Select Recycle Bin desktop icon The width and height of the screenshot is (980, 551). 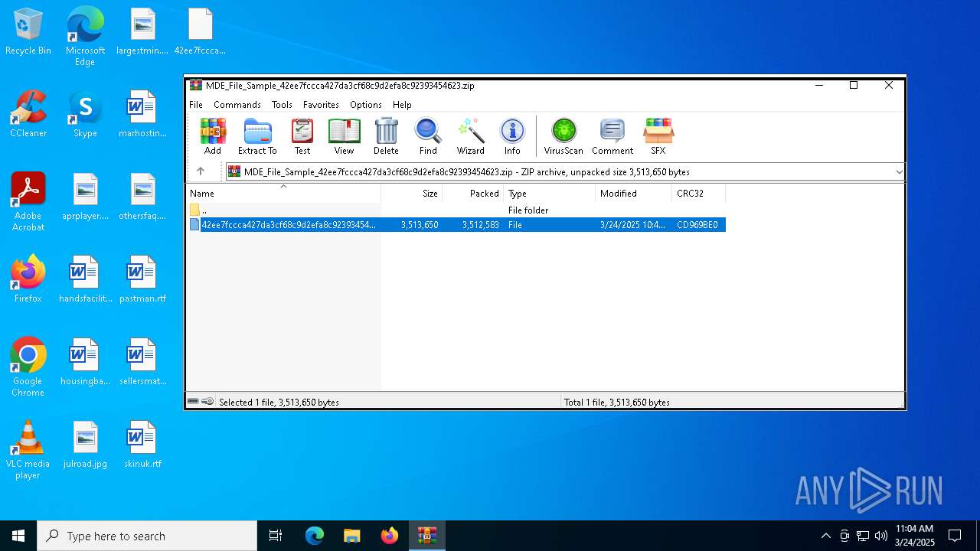coord(28,32)
